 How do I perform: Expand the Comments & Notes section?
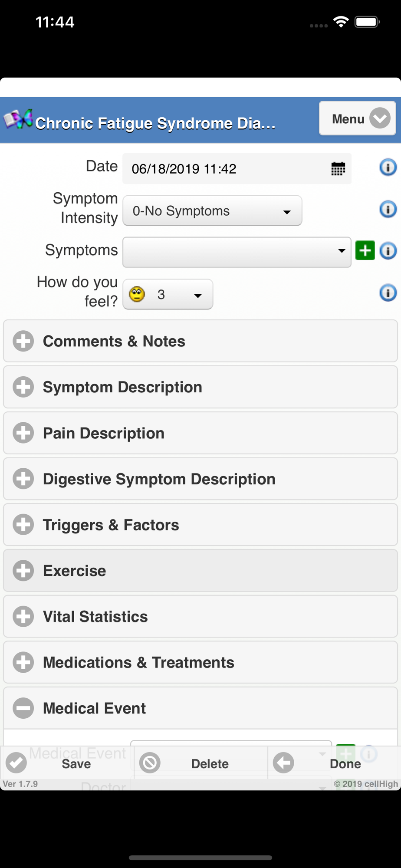click(200, 341)
